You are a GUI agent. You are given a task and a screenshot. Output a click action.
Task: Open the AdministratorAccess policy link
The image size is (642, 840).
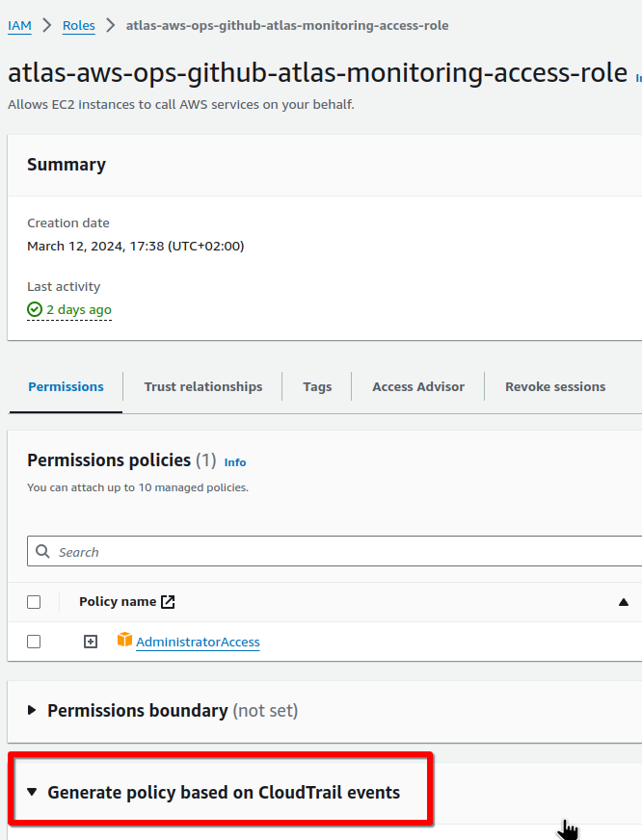click(x=198, y=642)
